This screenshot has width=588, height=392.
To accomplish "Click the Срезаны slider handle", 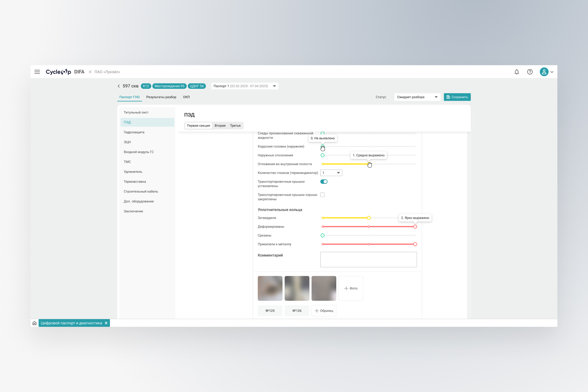I will (322, 236).
